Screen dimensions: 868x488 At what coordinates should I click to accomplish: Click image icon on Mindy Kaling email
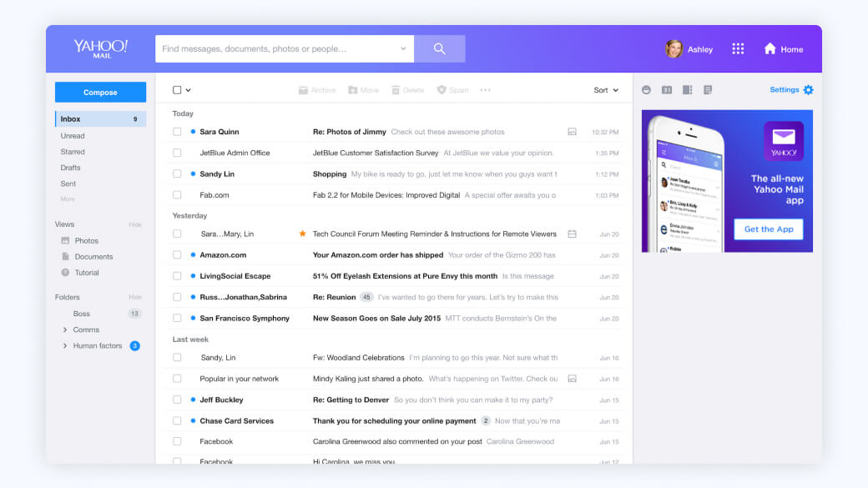click(572, 379)
